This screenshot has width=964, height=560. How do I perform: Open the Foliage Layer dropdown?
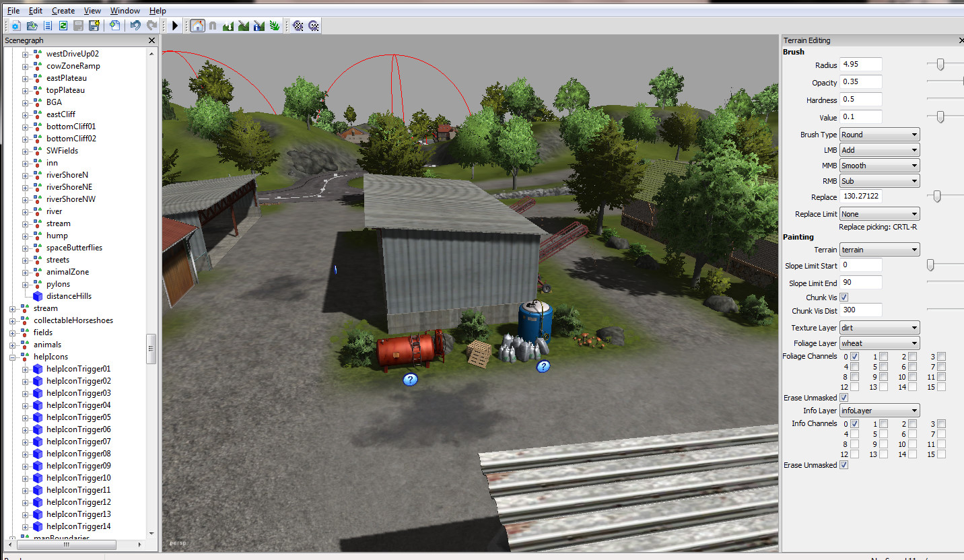click(879, 343)
